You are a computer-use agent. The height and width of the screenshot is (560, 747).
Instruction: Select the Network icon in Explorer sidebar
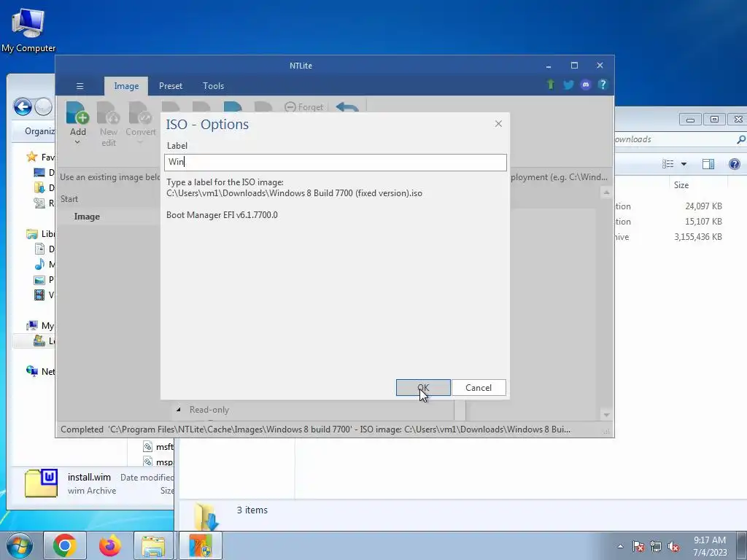coord(32,371)
